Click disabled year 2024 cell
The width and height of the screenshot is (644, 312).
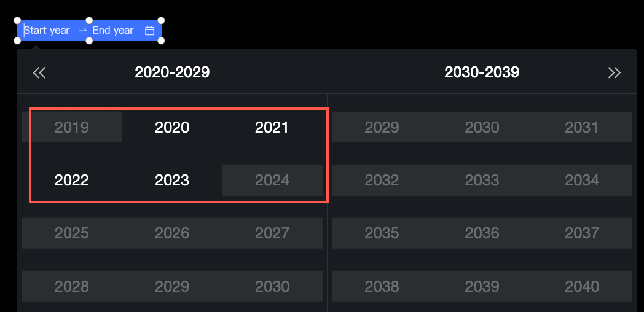pos(272,180)
